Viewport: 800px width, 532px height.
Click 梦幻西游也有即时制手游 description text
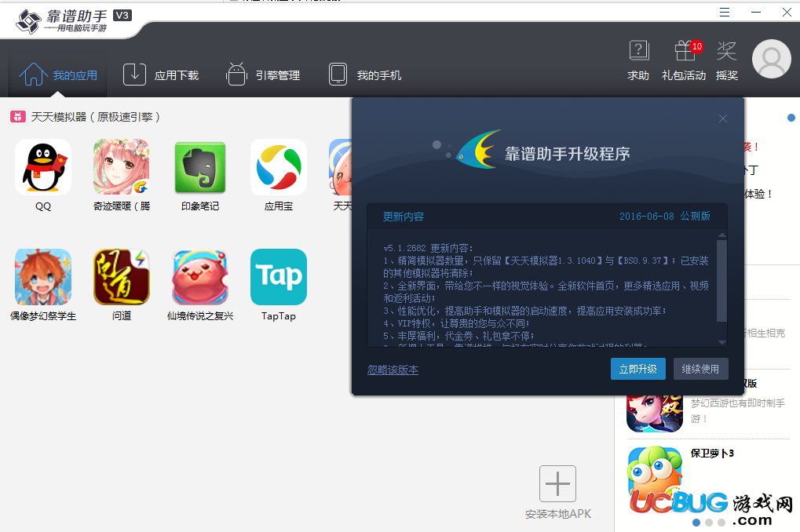[x=738, y=410]
